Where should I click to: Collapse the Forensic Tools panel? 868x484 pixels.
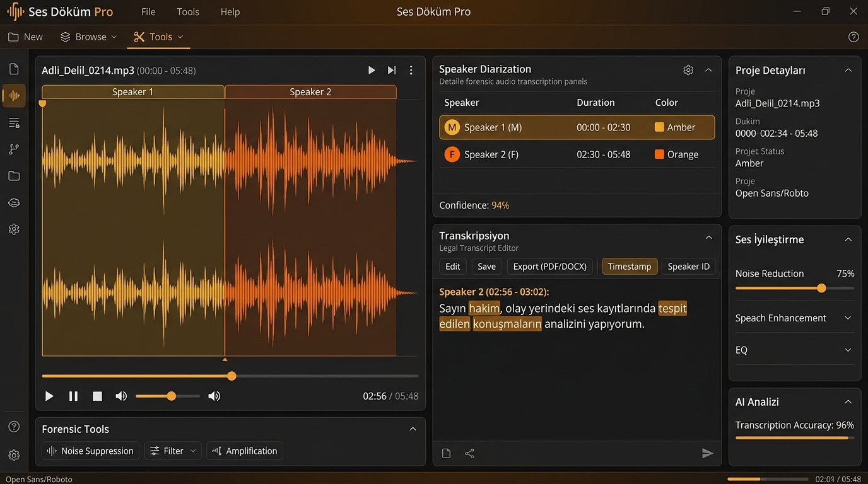click(413, 429)
